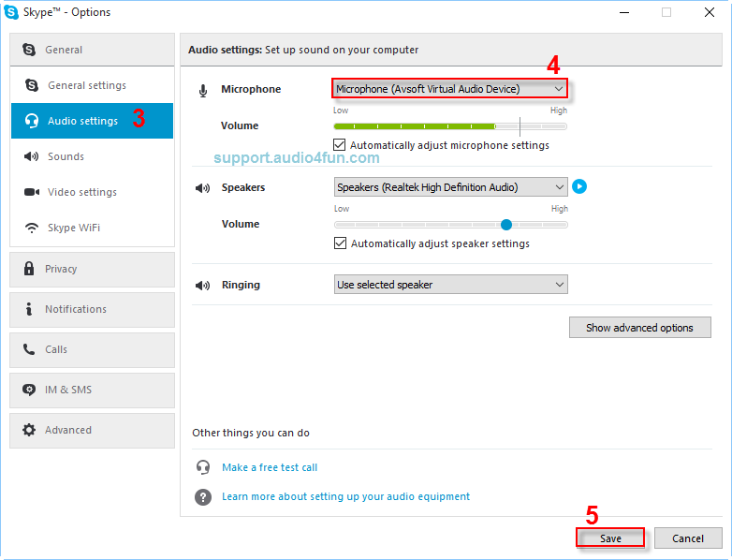This screenshot has width=732, height=560.
Task: Click Show advanced options button
Action: 640,328
